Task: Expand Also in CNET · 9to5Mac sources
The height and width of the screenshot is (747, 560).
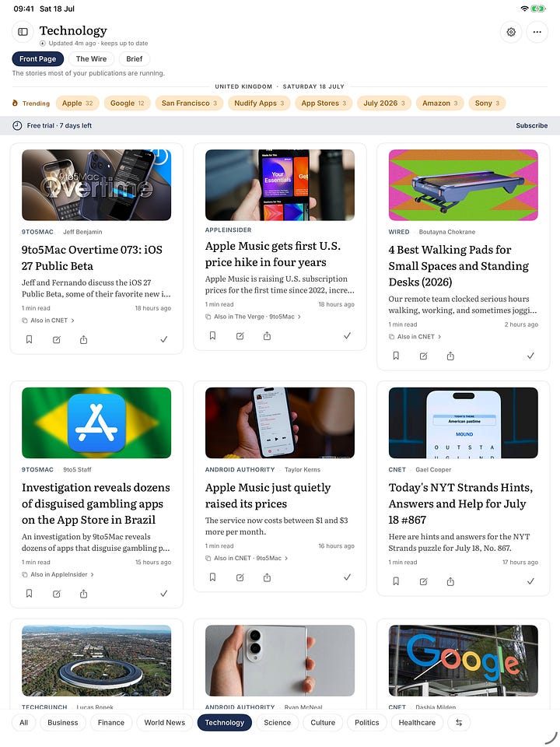Action: [247, 558]
